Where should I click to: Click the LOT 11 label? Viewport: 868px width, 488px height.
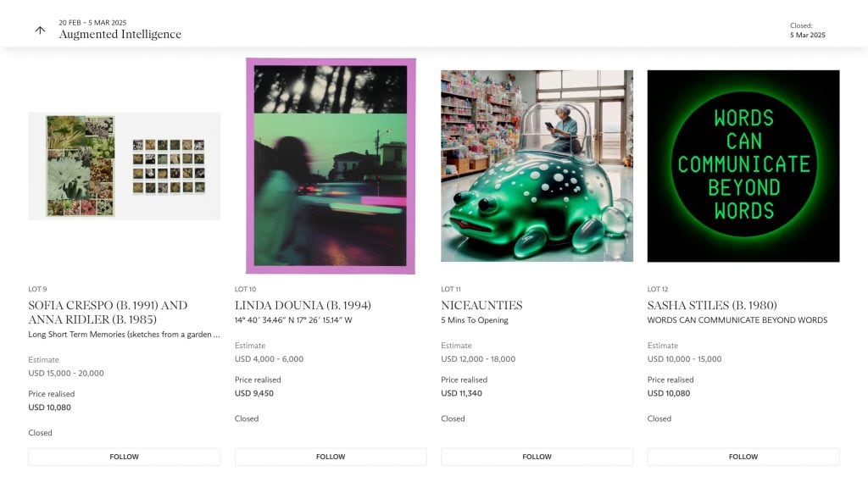click(x=451, y=289)
